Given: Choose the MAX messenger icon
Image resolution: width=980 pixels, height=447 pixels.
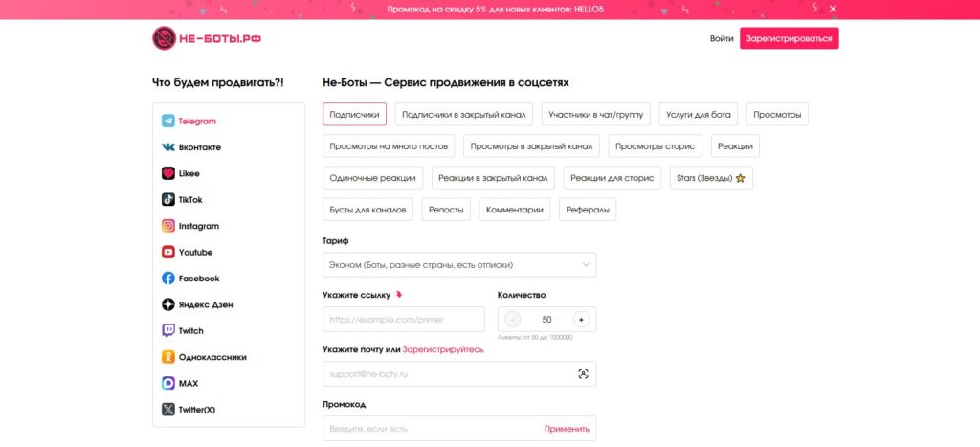Looking at the screenshot, I should click(x=168, y=383).
